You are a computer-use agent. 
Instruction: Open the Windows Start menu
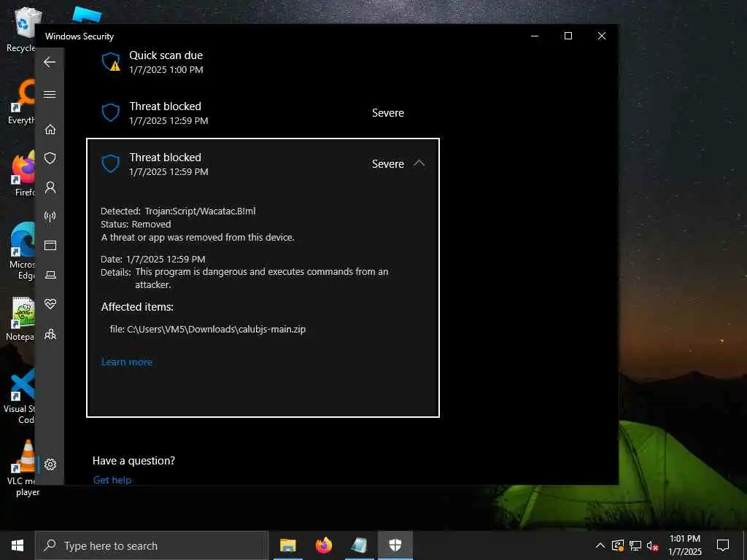(18, 545)
